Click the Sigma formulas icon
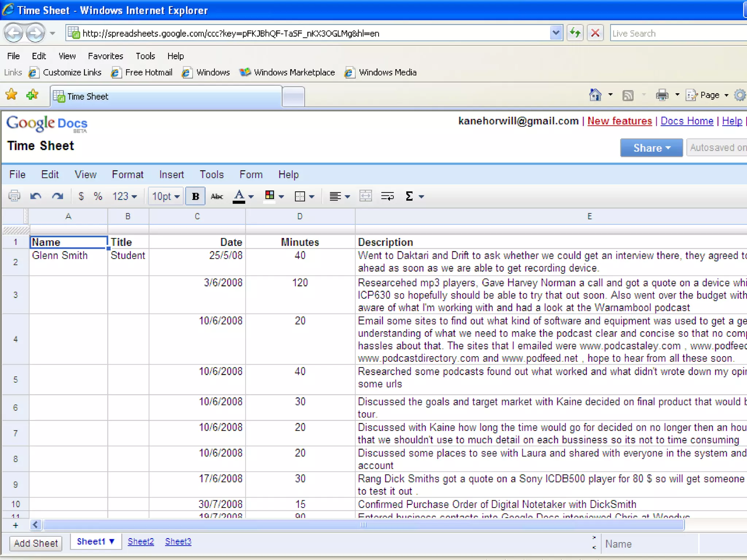 tap(409, 196)
